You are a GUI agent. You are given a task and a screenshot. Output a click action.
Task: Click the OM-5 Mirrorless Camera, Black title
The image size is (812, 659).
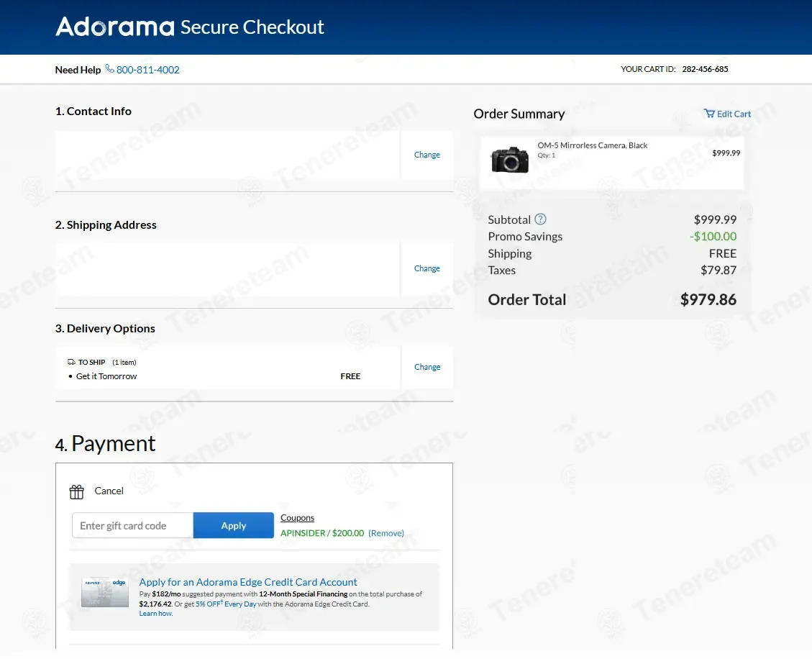pyautogui.click(x=593, y=145)
